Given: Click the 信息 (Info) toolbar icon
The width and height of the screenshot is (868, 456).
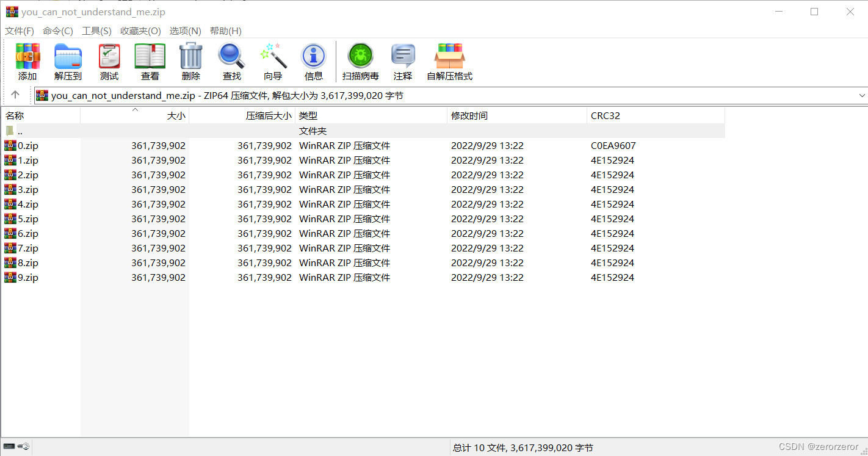Looking at the screenshot, I should click(314, 56).
